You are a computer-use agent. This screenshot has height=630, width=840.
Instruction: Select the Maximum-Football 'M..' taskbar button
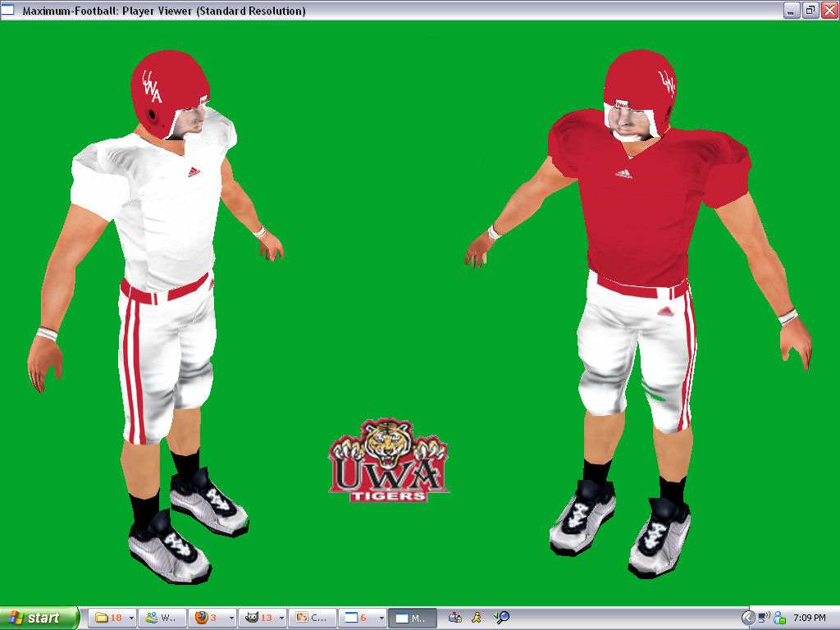[x=413, y=618]
